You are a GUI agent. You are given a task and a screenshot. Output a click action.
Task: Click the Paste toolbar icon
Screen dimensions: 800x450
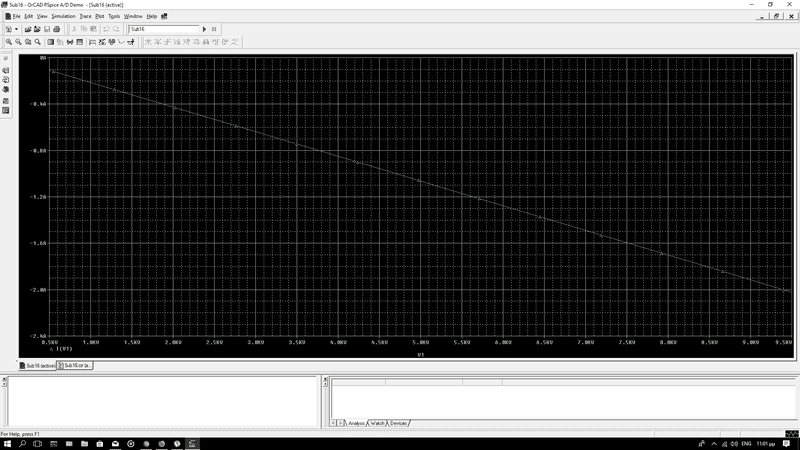click(x=93, y=29)
